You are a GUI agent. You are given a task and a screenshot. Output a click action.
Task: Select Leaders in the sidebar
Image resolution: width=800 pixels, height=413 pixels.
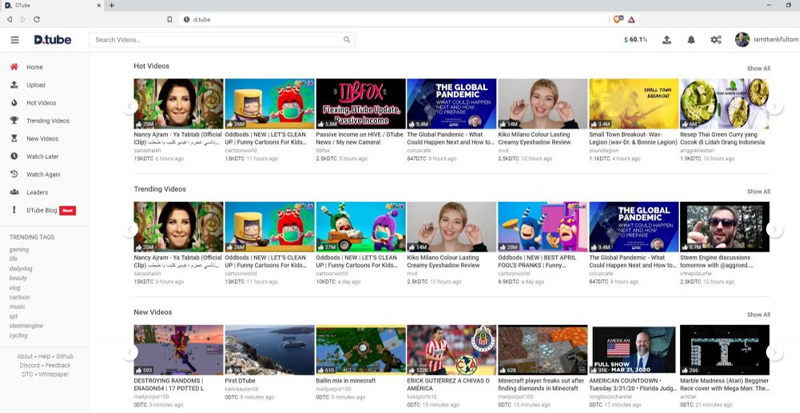point(37,192)
